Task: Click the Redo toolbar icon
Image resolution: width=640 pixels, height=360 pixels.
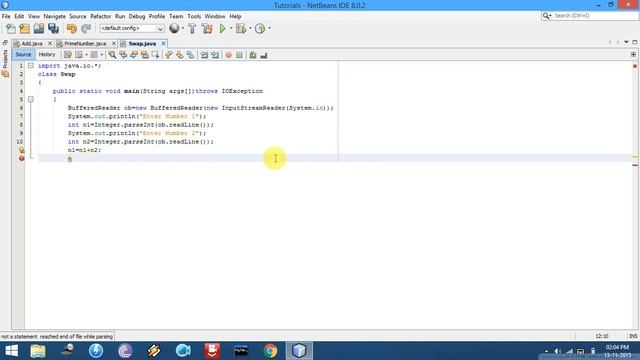Action: 86,29
